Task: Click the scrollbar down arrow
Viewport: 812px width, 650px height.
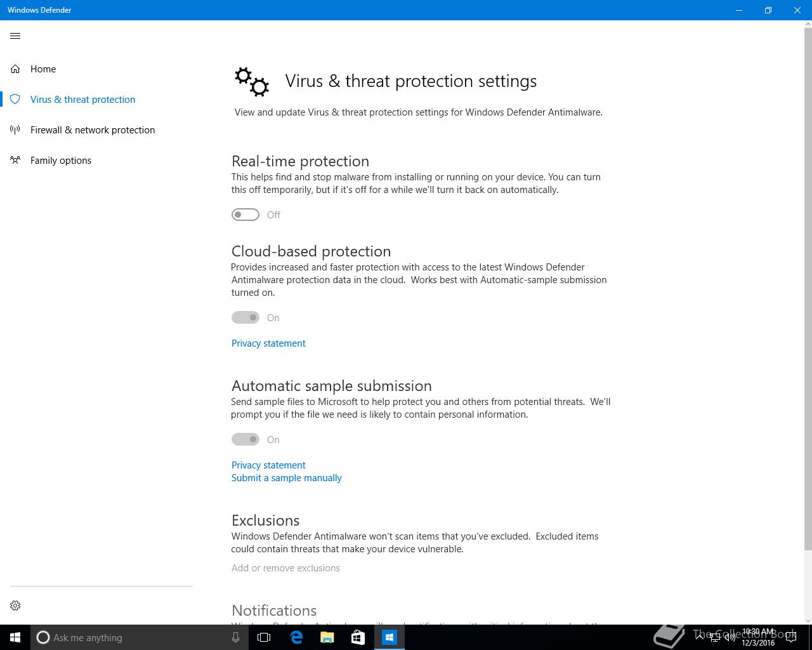Action: [808, 620]
